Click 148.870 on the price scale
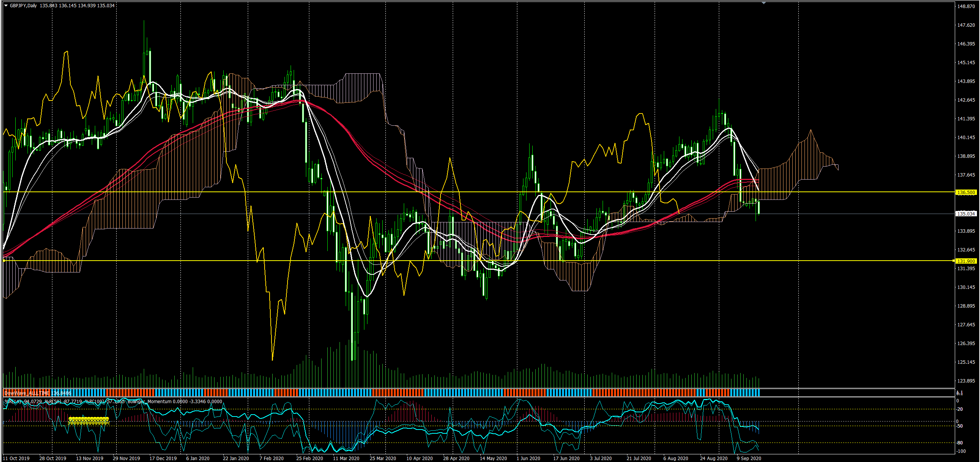The height and width of the screenshot is (462, 980). coord(966,6)
